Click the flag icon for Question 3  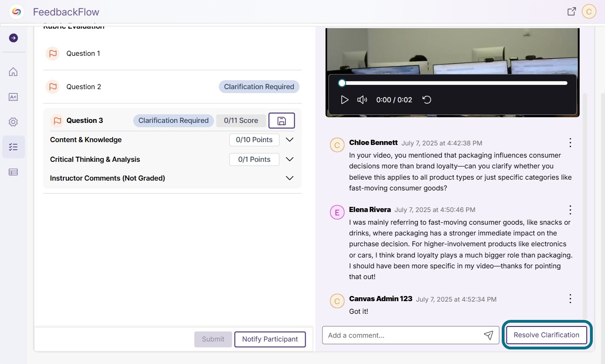pyautogui.click(x=57, y=121)
